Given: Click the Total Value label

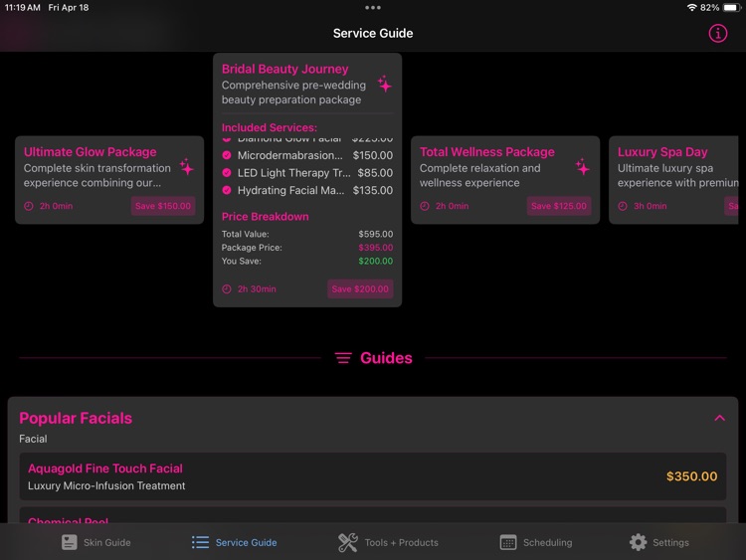Looking at the screenshot, I should (x=245, y=234).
